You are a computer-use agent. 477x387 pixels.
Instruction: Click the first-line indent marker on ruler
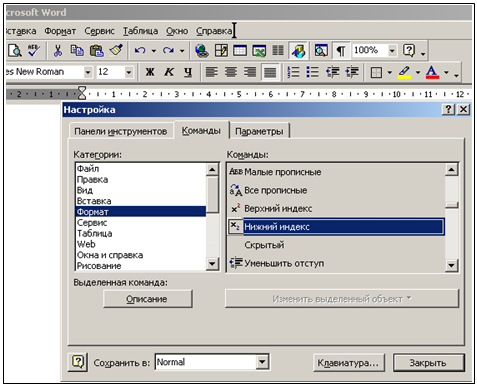(x=82, y=90)
